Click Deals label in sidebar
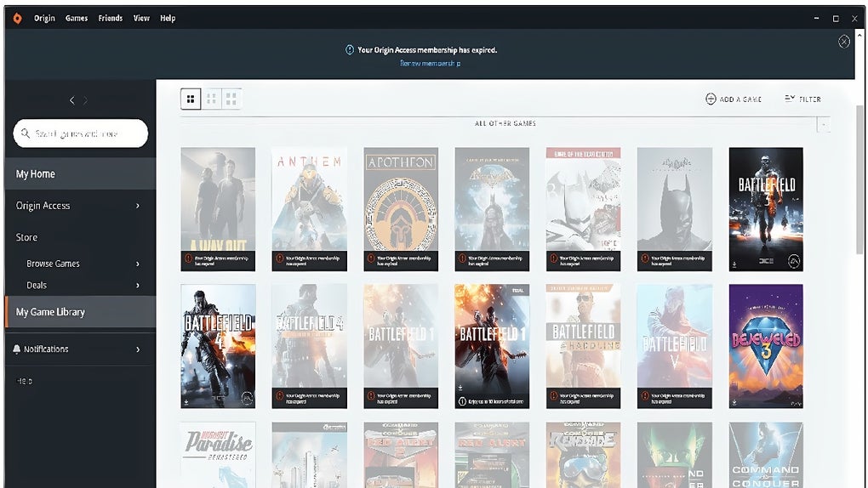The height and width of the screenshot is (488, 868). pos(37,286)
